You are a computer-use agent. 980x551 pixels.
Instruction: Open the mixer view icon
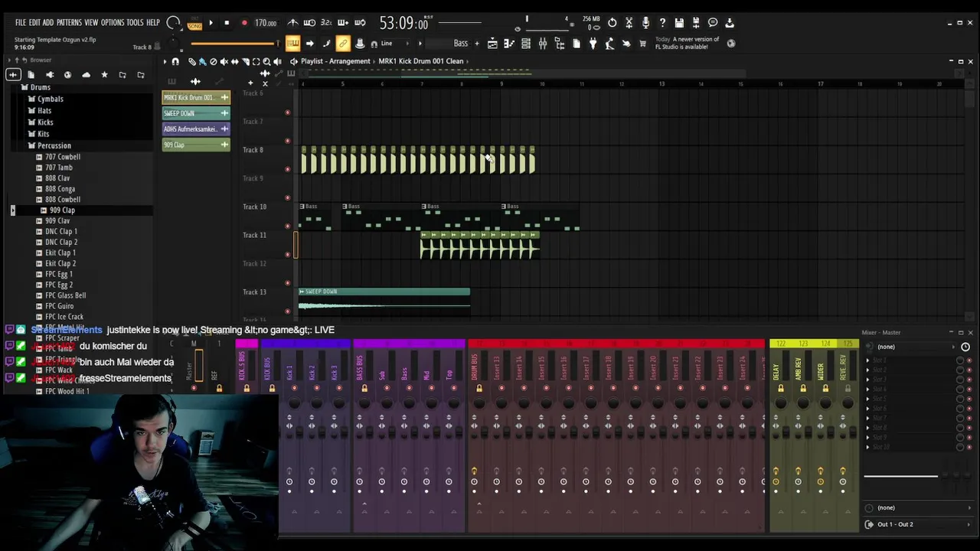(543, 44)
